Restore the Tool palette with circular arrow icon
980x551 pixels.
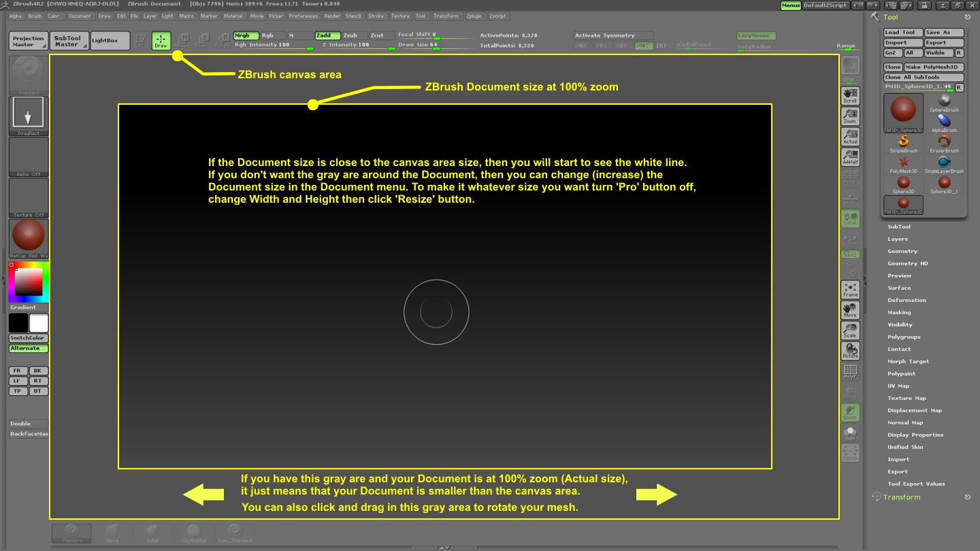(968, 18)
